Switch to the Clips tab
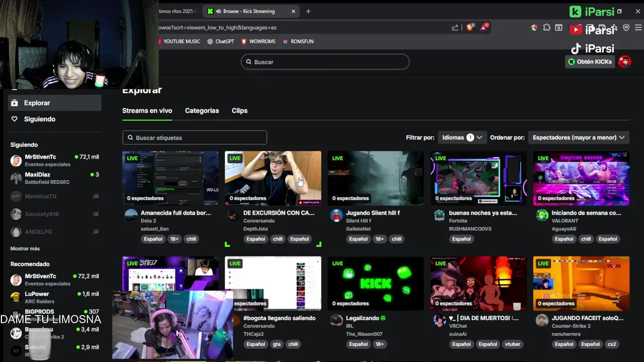This screenshot has width=644, height=362. (x=239, y=111)
